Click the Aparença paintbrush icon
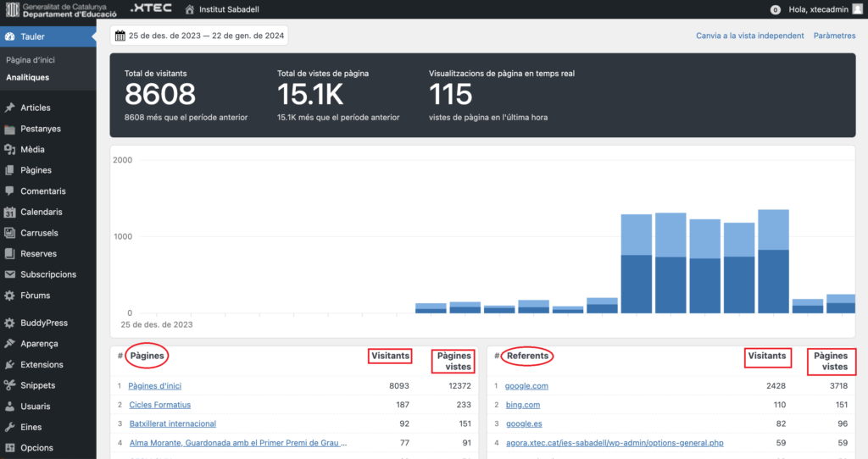 click(9, 344)
